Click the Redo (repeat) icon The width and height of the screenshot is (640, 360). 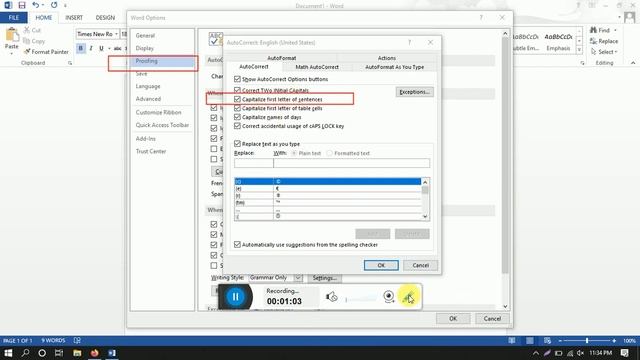point(54,5)
